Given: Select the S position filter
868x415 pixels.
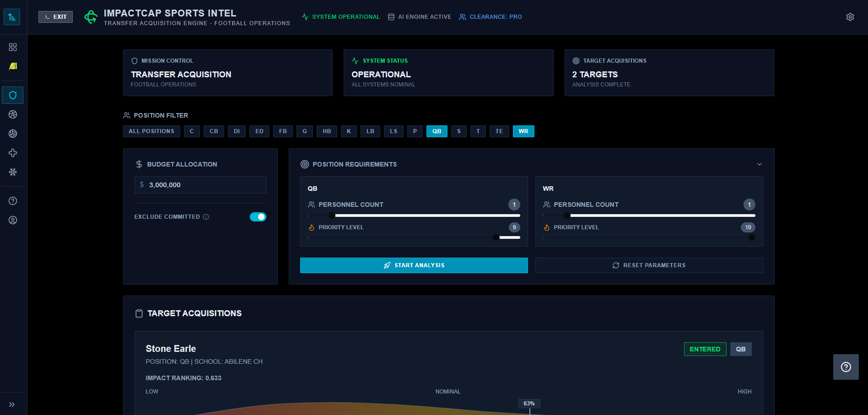Looking at the screenshot, I should pos(459,131).
